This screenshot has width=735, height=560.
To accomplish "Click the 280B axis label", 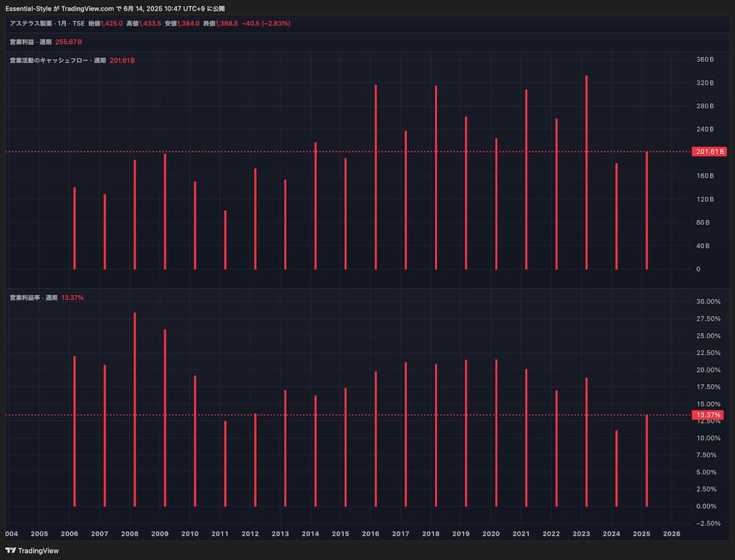I will [x=705, y=106].
